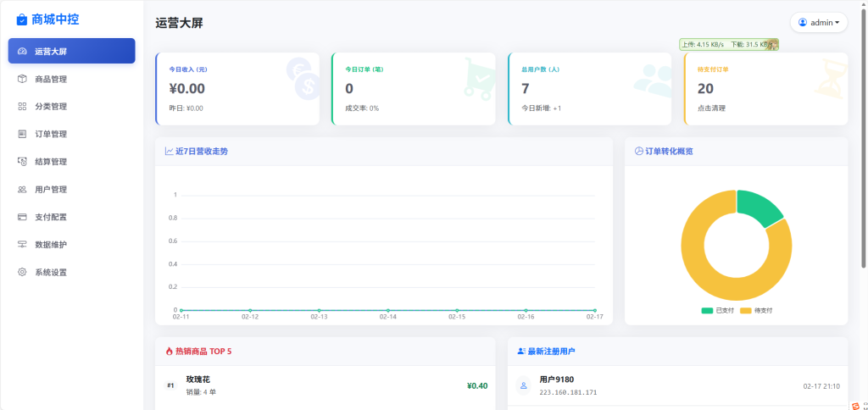Click the 商城中控 shopping bag logo icon

click(22, 19)
